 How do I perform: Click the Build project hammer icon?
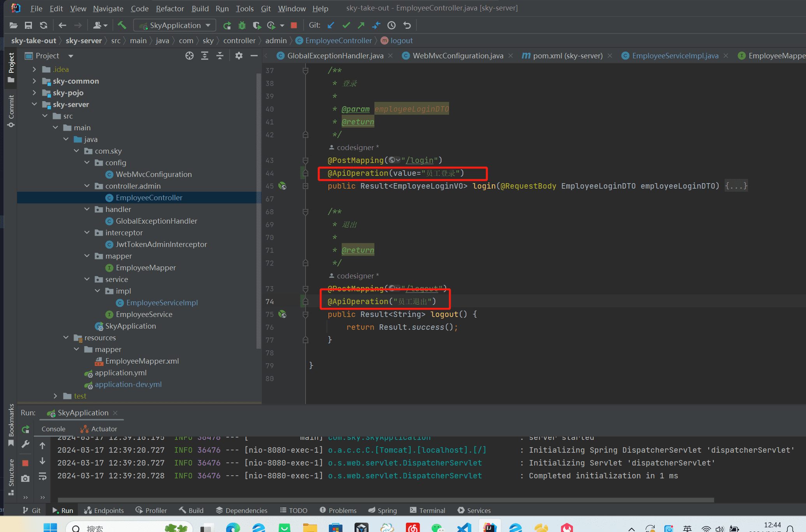pyautogui.click(x=122, y=26)
